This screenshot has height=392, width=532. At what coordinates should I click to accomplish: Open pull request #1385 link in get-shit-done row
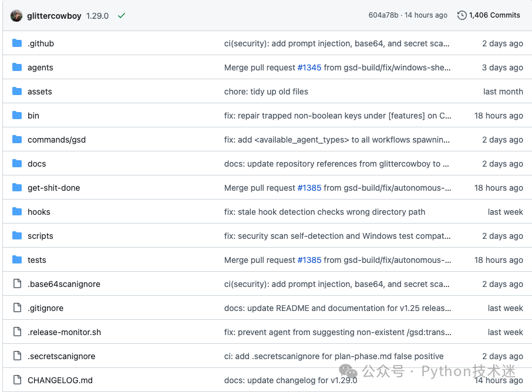309,188
